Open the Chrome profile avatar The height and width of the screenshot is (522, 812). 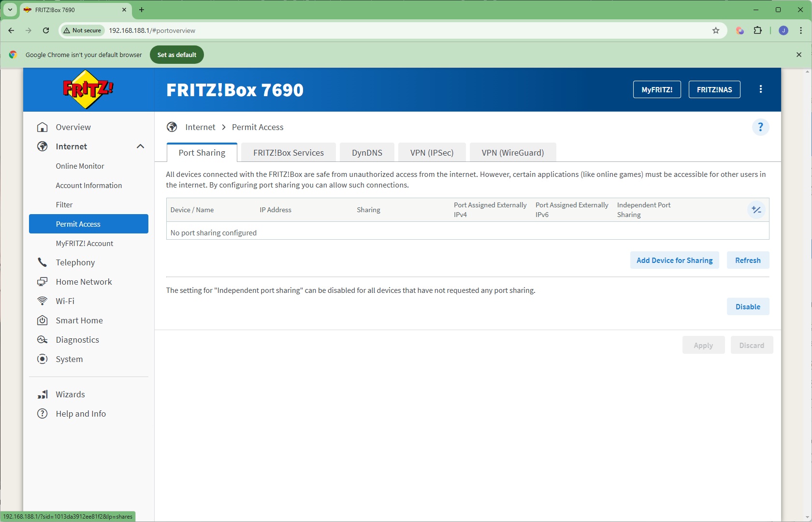[783, 30]
